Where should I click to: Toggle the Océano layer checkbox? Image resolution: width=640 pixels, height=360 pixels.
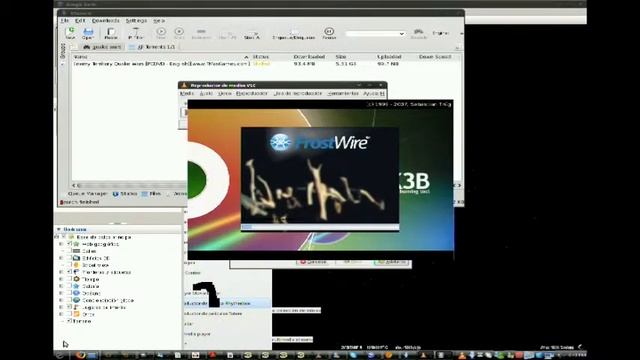click(69, 293)
